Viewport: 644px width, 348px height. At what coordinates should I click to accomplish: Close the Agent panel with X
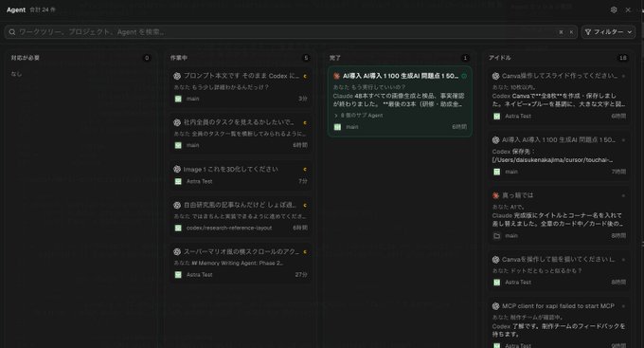pyautogui.click(x=628, y=9)
